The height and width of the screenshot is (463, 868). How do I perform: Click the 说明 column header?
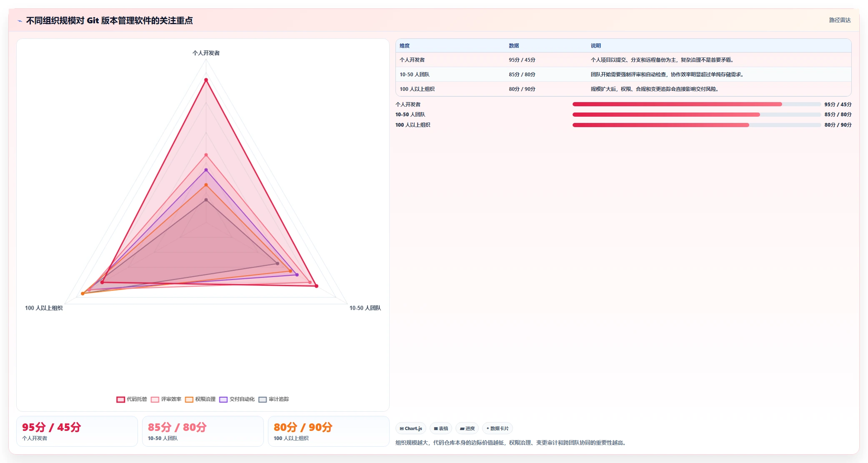pos(595,46)
